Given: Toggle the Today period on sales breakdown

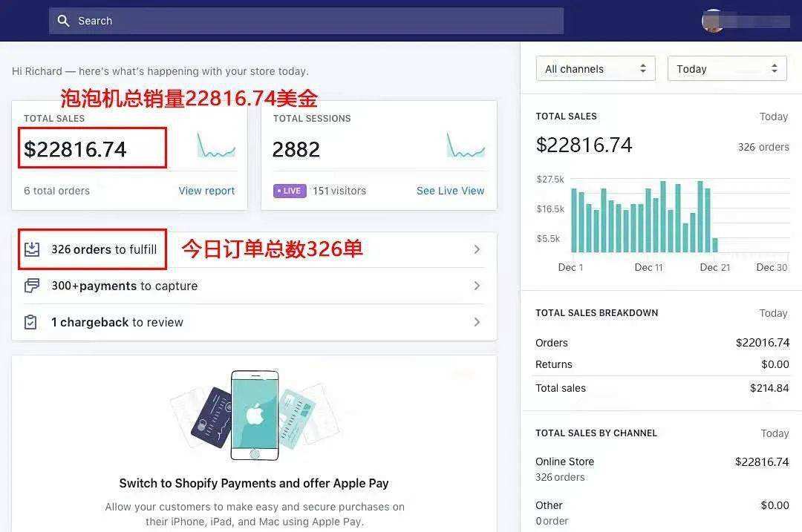Looking at the screenshot, I should [773, 313].
